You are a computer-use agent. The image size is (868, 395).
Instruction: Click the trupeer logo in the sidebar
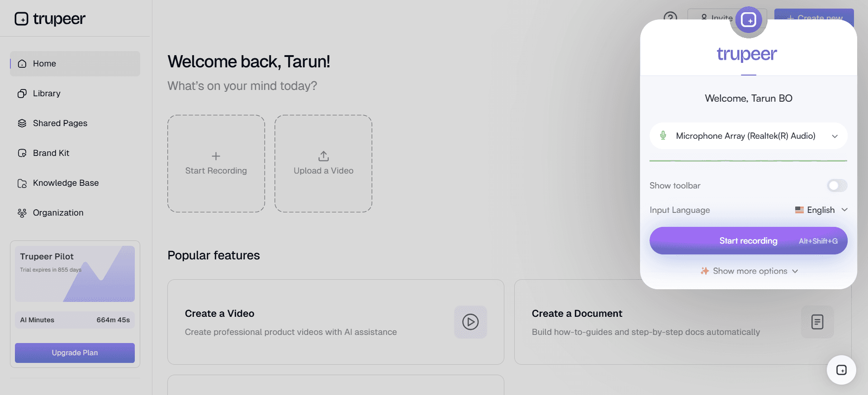pos(50,19)
